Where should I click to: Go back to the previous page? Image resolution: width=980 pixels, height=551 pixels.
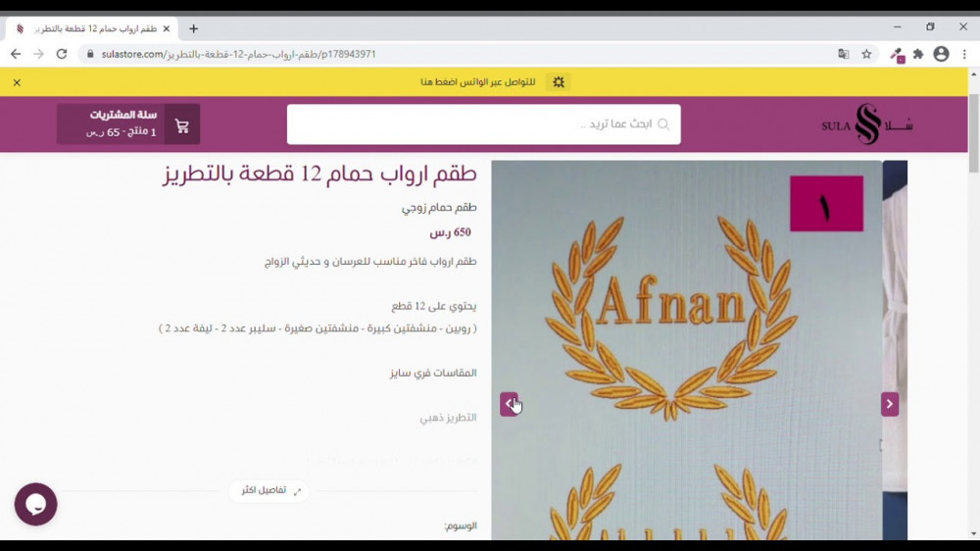tap(16, 55)
